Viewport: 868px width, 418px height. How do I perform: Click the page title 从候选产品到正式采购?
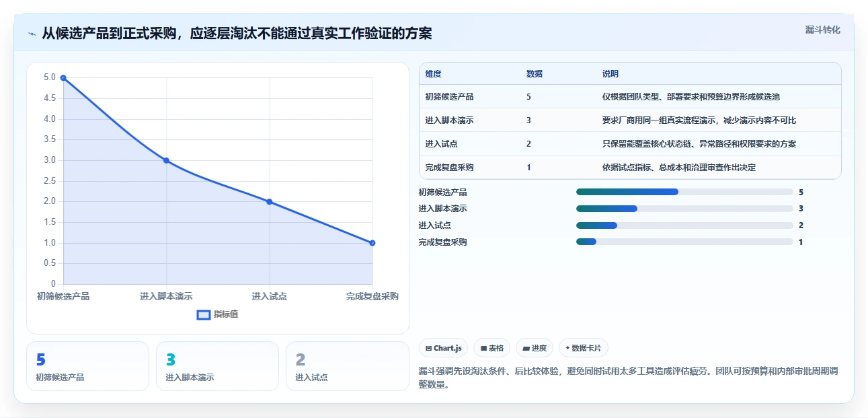(237, 34)
